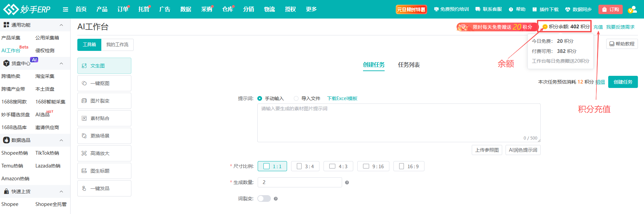
Task: Click the help question mark beside 生成数量
Action: (x=347, y=183)
